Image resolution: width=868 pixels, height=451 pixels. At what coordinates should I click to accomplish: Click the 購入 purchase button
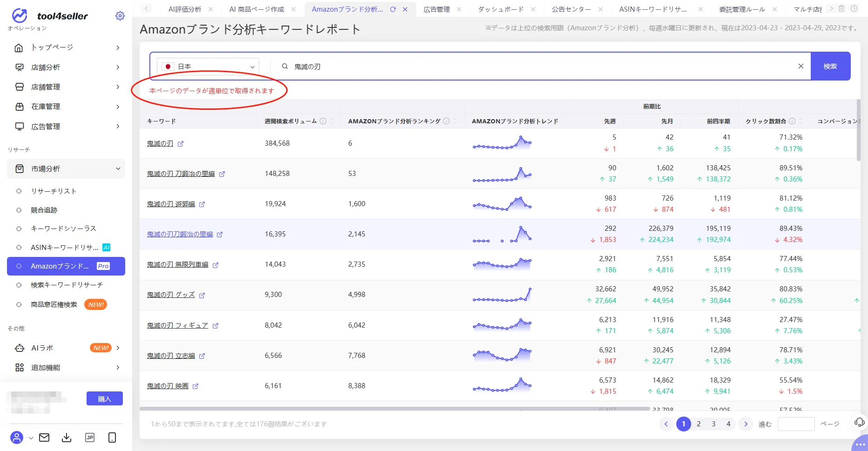click(x=105, y=399)
